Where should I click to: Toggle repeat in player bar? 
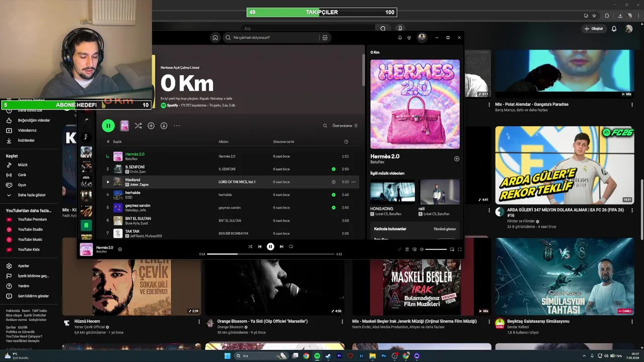[291, 247]
